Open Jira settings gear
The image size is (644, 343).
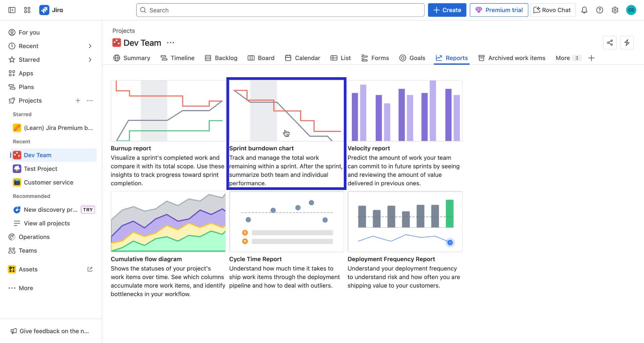[x=615, y=10]
